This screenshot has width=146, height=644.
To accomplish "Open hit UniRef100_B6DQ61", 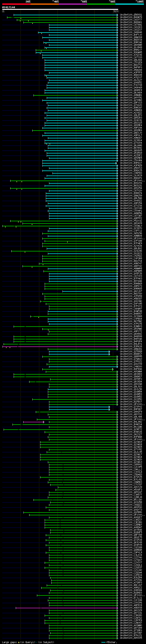I will coord(131,22).
